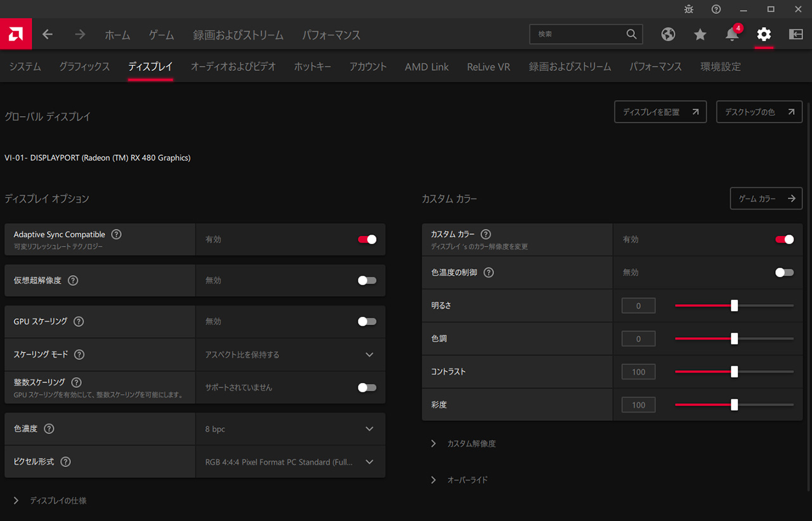Click コントラスト value box
Viewport: 812px width, 521px height.
pos(638,371)
